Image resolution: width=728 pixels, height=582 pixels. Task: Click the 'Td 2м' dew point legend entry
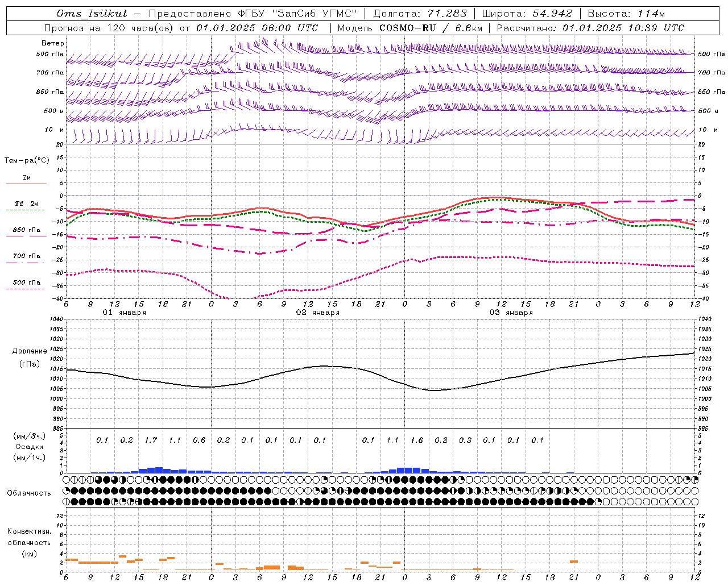(27, 203)
